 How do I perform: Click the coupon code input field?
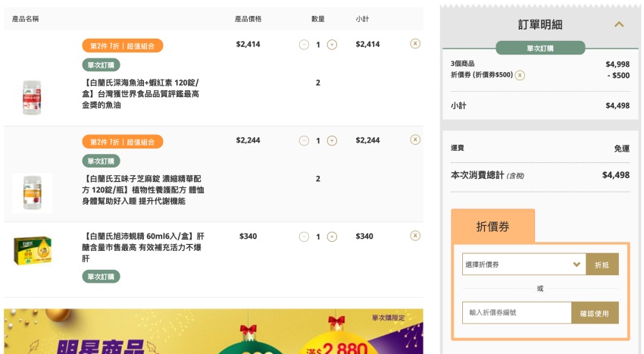pyautogui.click(x=517, y=312)
